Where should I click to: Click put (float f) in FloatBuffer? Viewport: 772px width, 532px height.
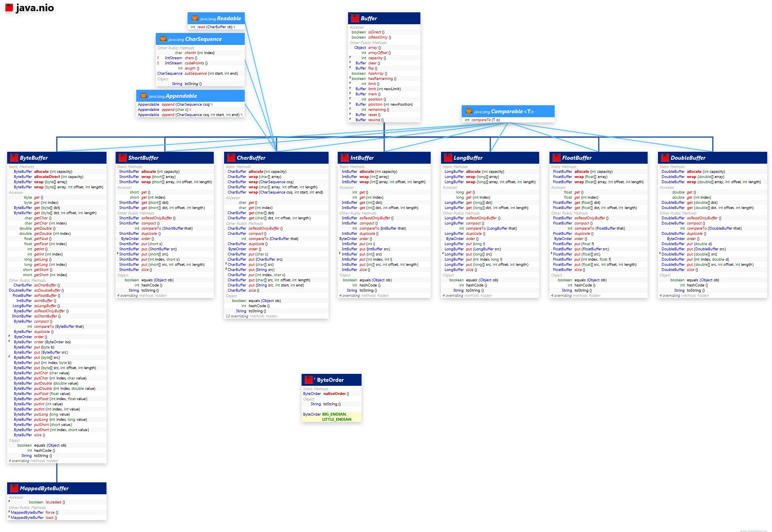[x=584, y=244]
